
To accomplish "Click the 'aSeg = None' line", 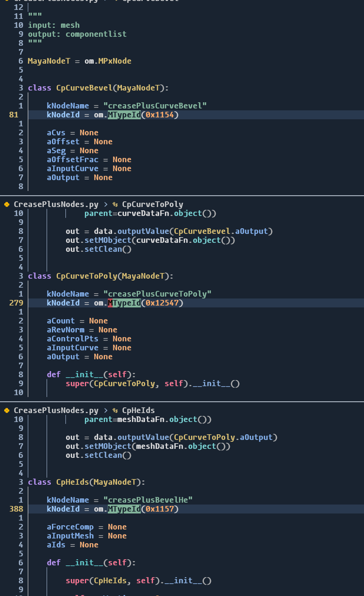I will (73, 150).
